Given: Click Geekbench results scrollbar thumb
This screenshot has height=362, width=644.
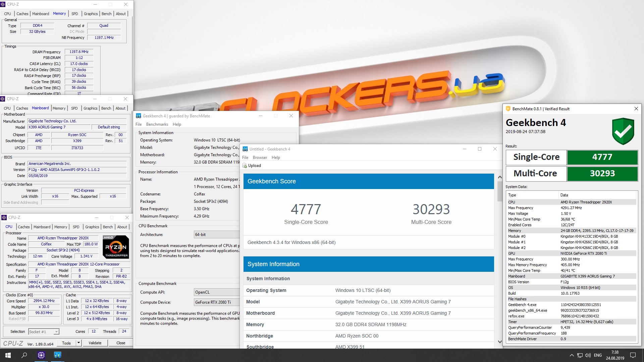Looking at the screenshot, I should pyautogui.click(x=500, y=191).
